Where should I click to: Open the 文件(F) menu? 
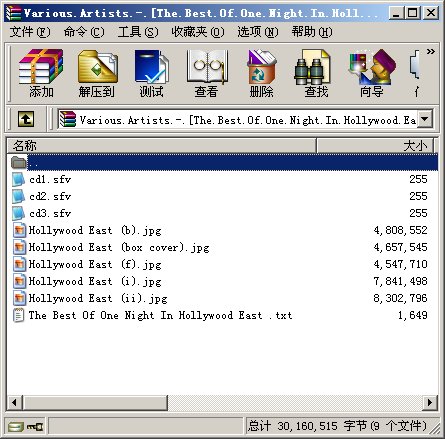(30, 32)
